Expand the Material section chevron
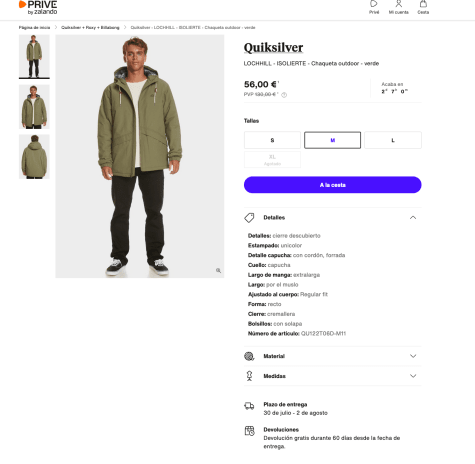Image resolution: width=475 pixels, height=464 pixels. [413, 356]
